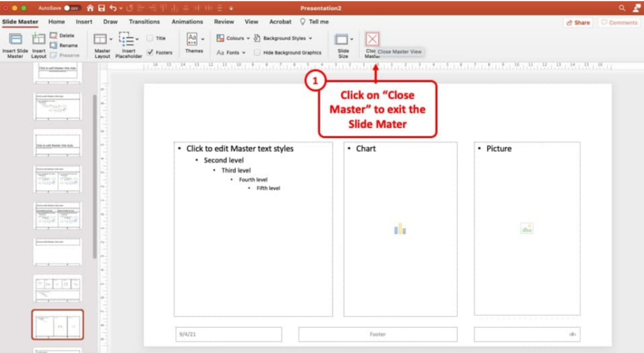Viewport: 644px width, 353px height.
Task: Click the Insert Layout icon
Action: point(39,40)
